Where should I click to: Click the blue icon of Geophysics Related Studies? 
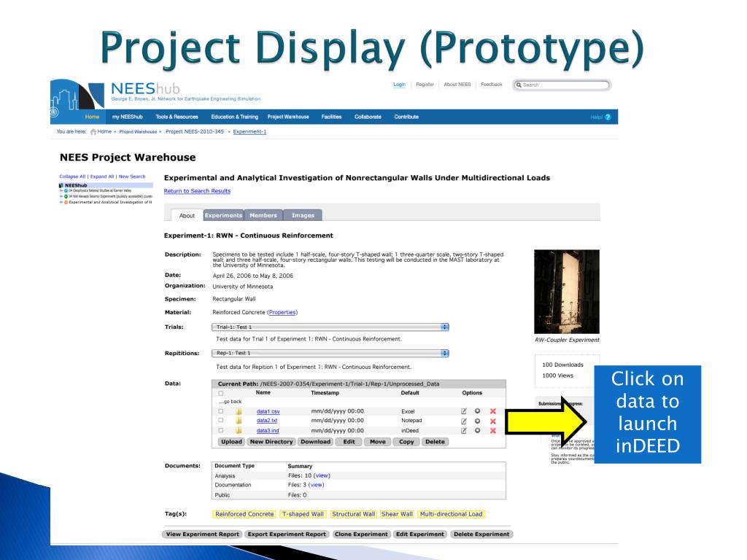(x=66, y=190)
